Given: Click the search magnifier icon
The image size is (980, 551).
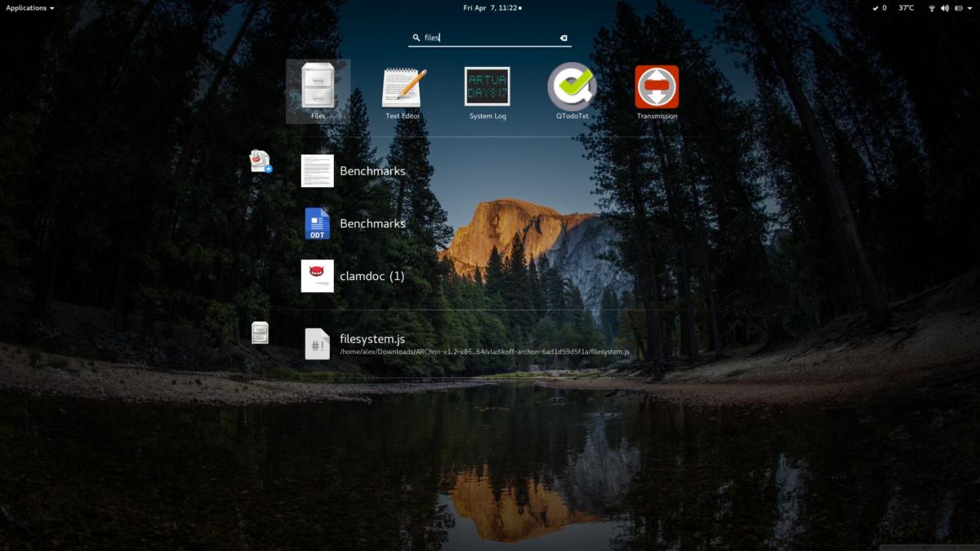Looking at the screenshot, I should (x=417, y=38).
